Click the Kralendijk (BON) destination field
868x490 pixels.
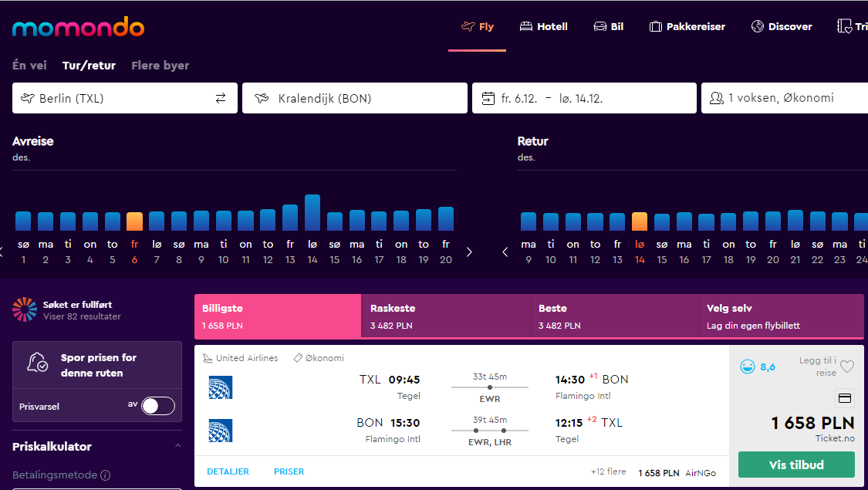pyautogui.click(x=355, y=98)
